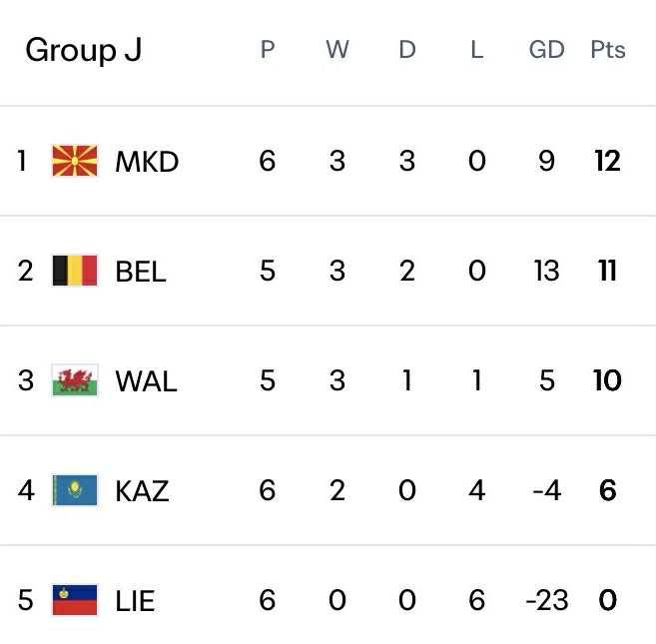The image size is (656, 644).
Task: Open the BEL team name
Action: [x=141, y=271]
